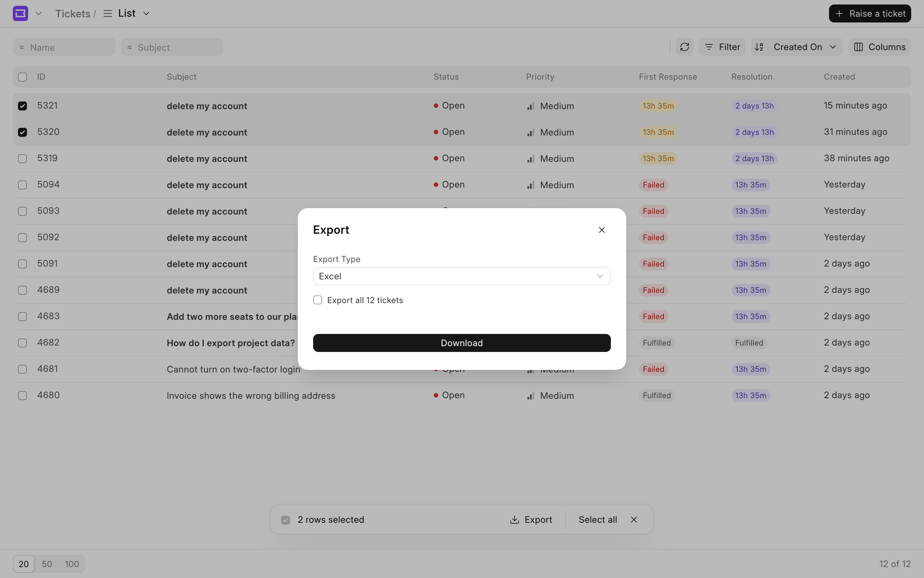Click the Export icon in selection bar

[x=514, y=520]
